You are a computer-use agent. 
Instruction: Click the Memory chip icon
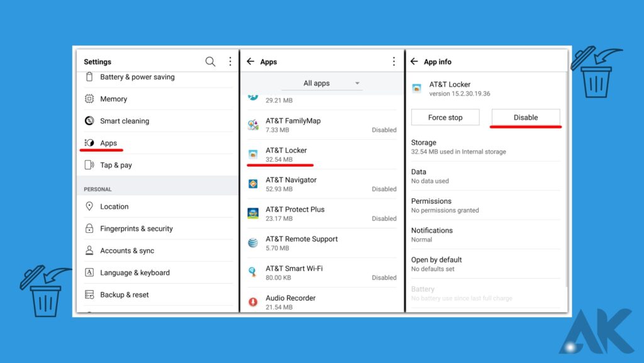coord(89,99)
